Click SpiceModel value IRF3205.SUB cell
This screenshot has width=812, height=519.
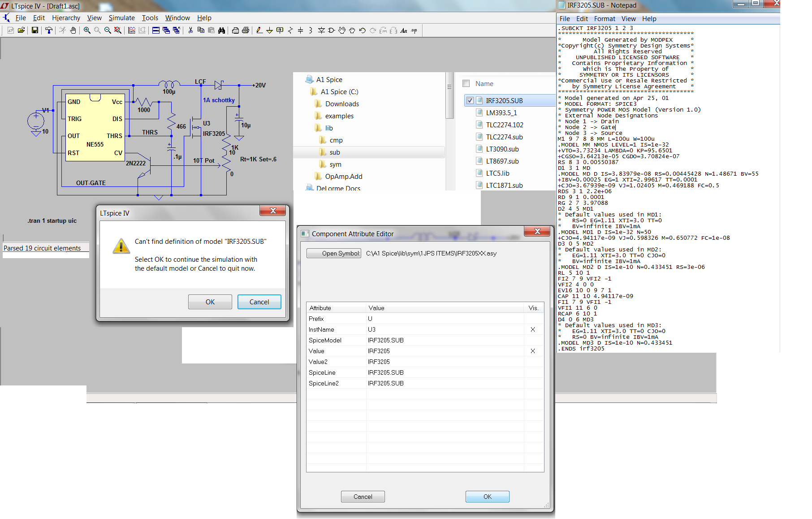(445, 340)
